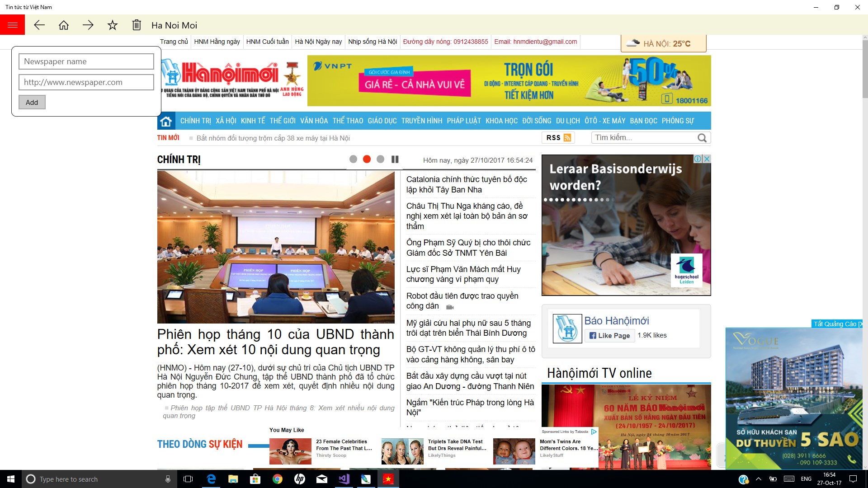The height and width of the screenshot is (488, 868).
Task: Select the blue home icon in site navigation
Action: coord(166,121)
